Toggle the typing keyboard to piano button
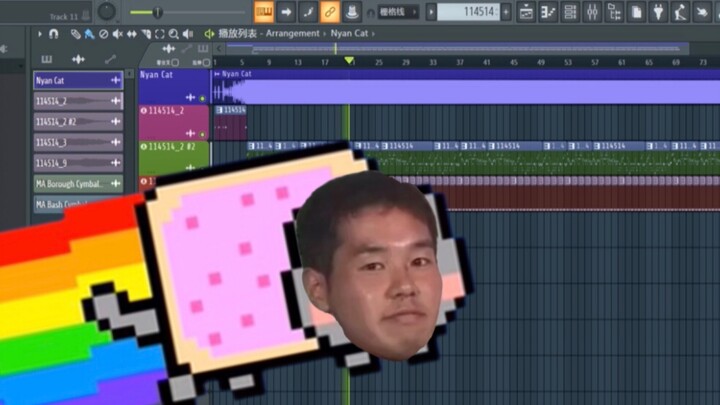720x405 pixels. (x=264, y=12)
